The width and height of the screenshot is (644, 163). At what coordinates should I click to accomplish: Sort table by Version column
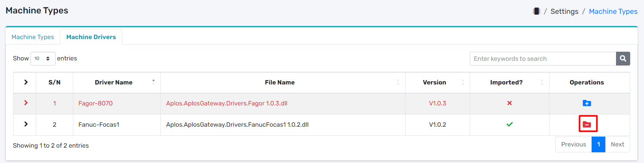pyautogui.click(x=463, y=82)
